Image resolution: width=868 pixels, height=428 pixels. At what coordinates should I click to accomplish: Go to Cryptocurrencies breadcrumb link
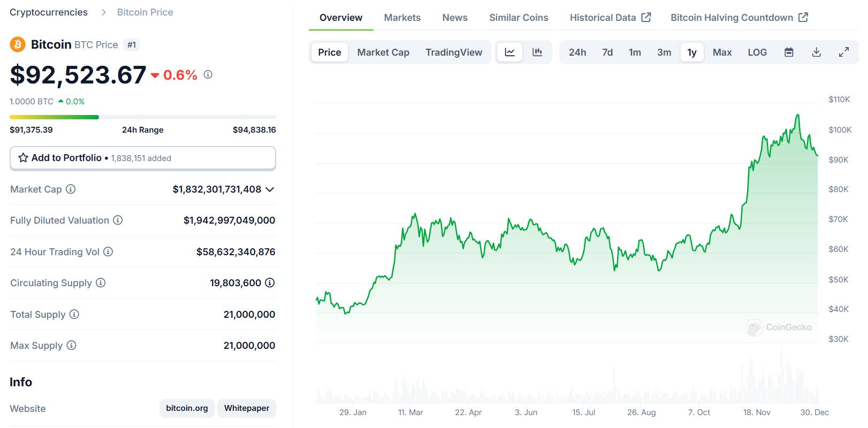pyautogui.click(x=49, y=12)
